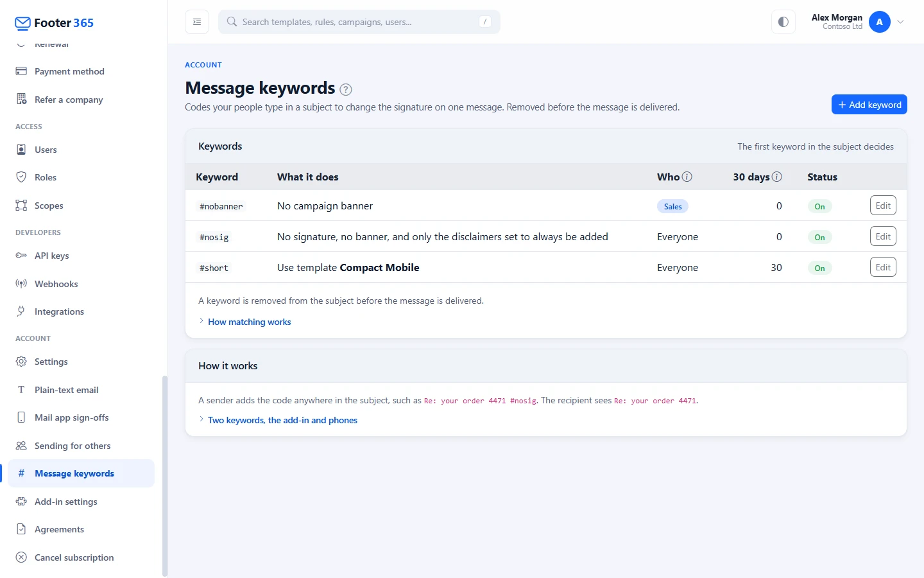
Task: Click the On status for #short
Action: (819, 268)
